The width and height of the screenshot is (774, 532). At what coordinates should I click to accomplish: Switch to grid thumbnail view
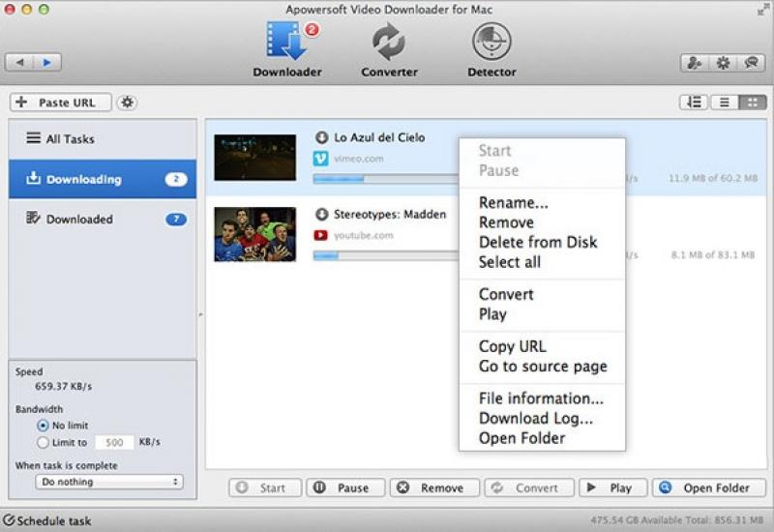click(753, 103)
